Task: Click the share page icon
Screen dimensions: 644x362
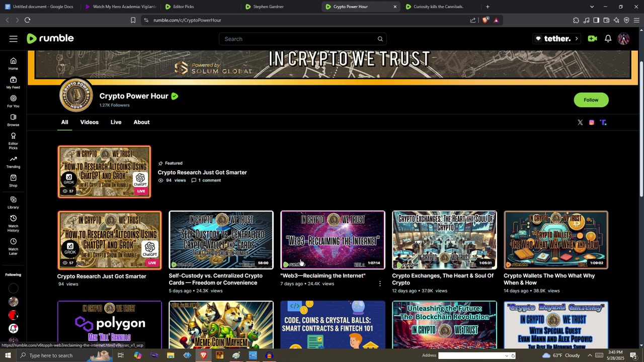Action: [473, 20]
